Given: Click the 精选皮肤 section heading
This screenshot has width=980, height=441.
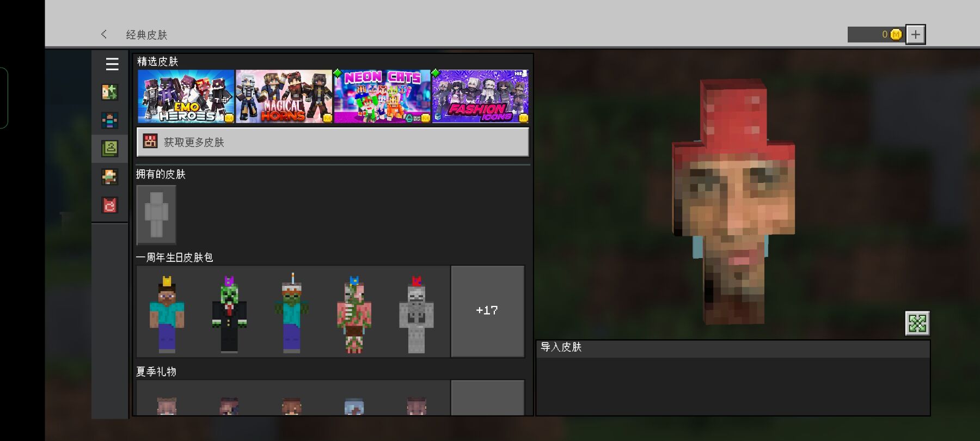Looking at the screenshot, I should click(x=158, y=62).
